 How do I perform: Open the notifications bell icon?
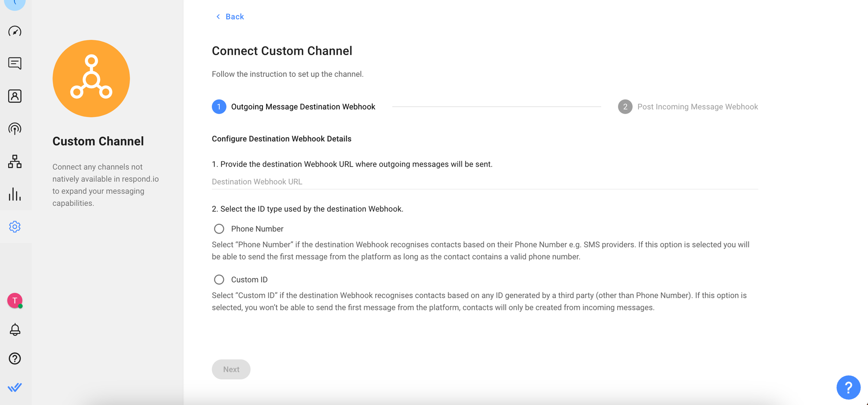(x=15, y=329)
